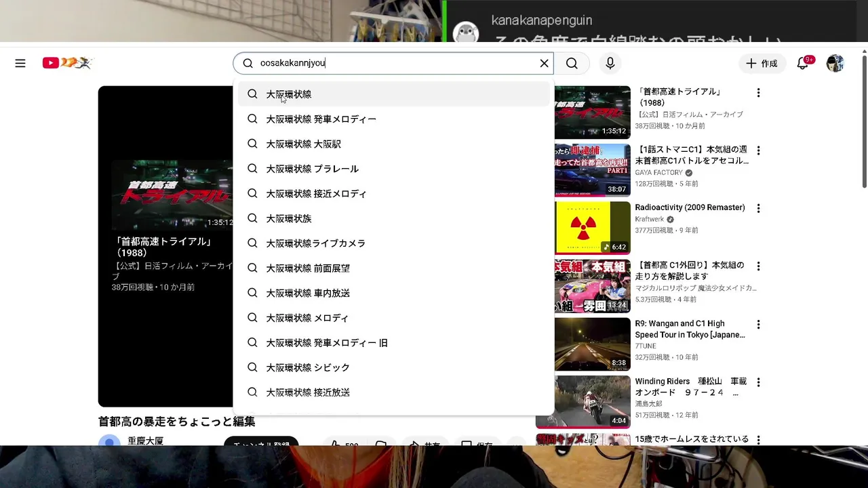
Task: Open more options for 首都高速トライアル video
Action: coord(758,93)
